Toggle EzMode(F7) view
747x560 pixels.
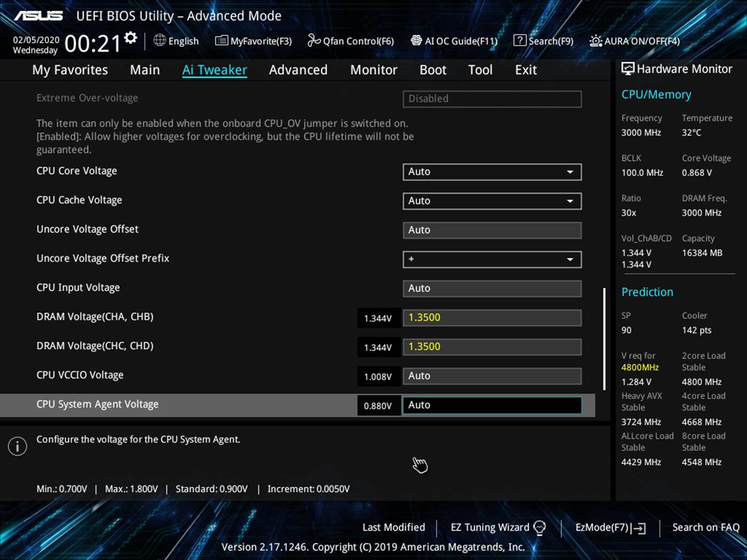(609, 527)
